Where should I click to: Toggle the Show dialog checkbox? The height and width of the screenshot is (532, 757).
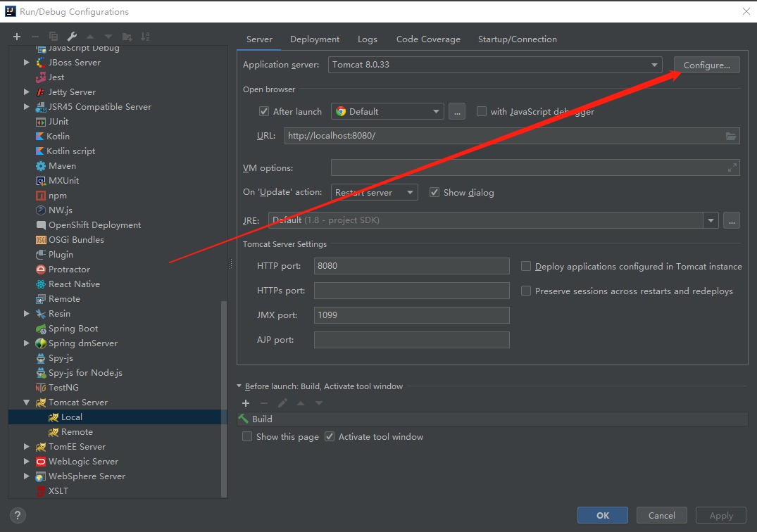point(434,192)
